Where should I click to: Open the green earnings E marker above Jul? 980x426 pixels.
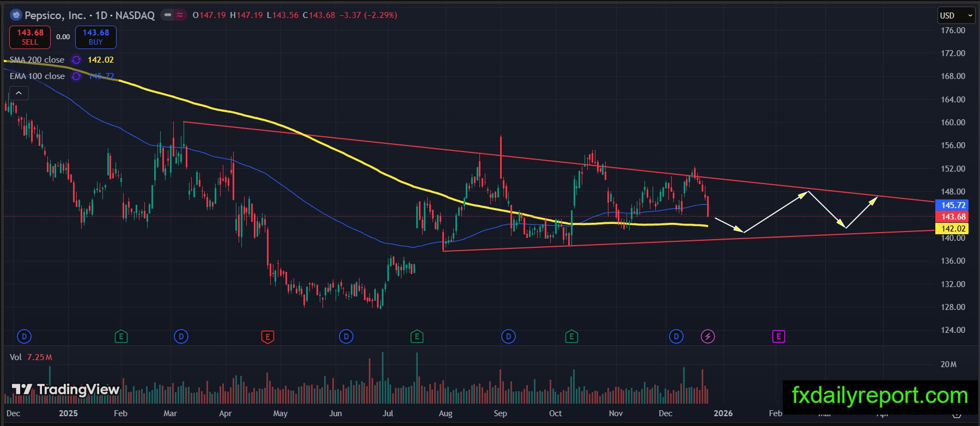(x=417, y=337)
